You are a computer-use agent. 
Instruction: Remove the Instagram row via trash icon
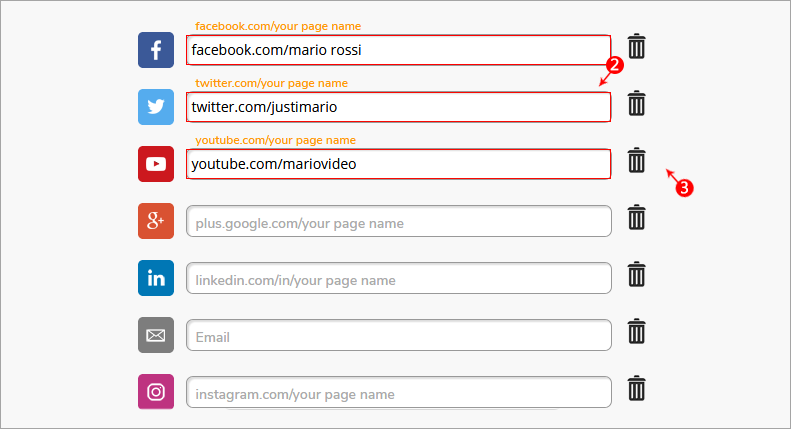coord(637,389)
